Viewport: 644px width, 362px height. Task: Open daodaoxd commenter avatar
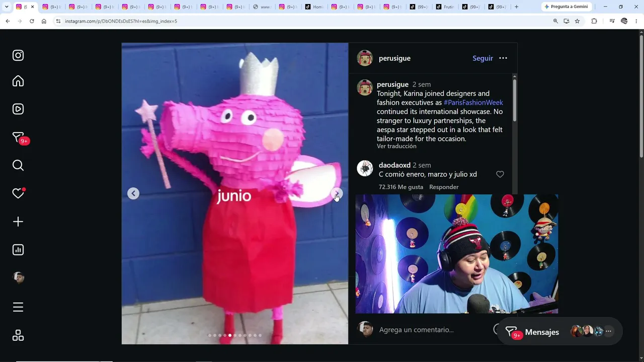[x=365, y=168]
